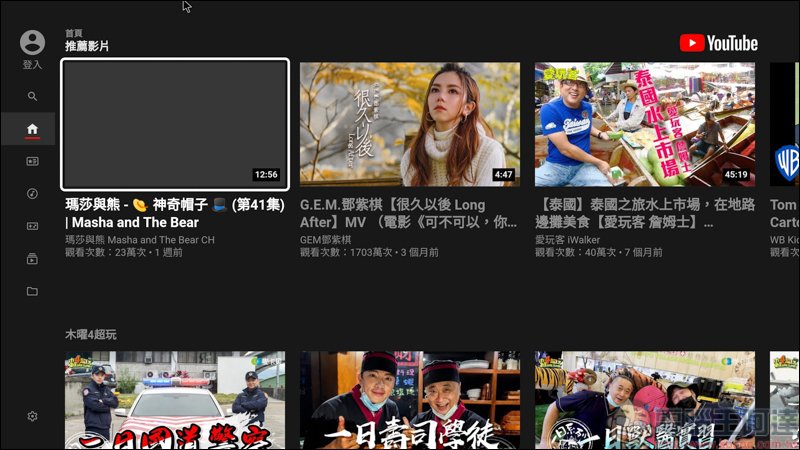Click the title G.E.M.鄧紫棋【很久以後 Long After】MV

tap(408, 213)
